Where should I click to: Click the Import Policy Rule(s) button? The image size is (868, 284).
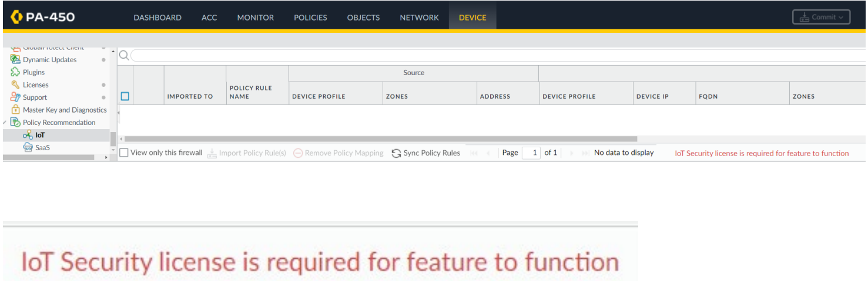coord(246,153)
